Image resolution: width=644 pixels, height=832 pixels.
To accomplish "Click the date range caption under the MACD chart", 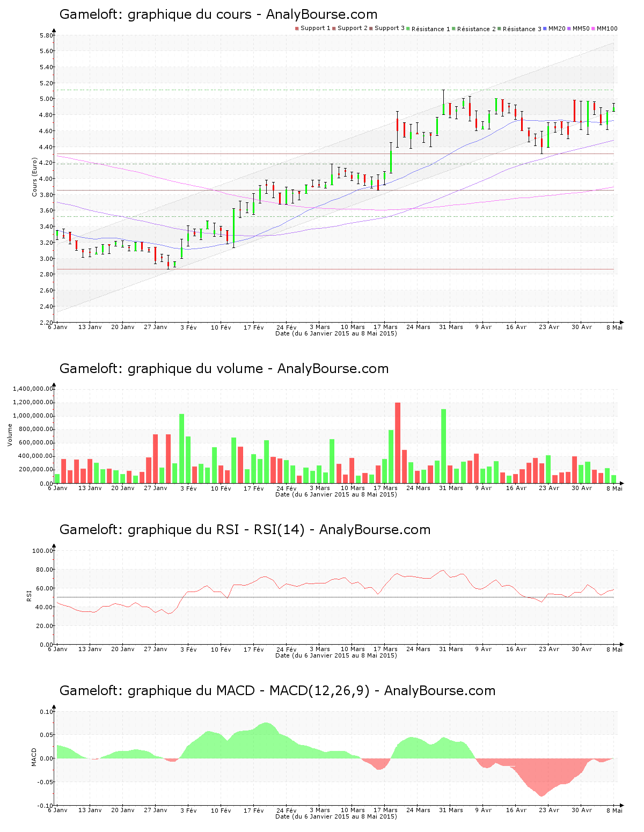I will pyautogui.click(x=336, y=816).
